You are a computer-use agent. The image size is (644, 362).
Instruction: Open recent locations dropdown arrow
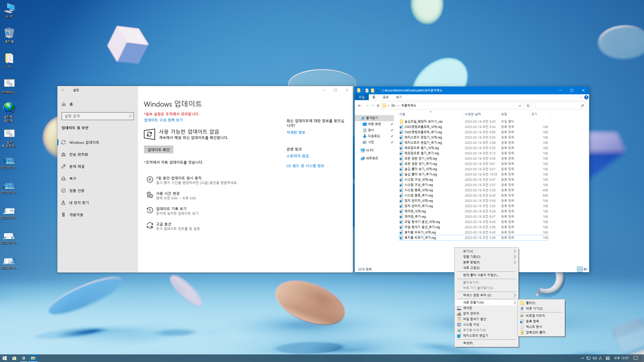[x=373, y=106]
